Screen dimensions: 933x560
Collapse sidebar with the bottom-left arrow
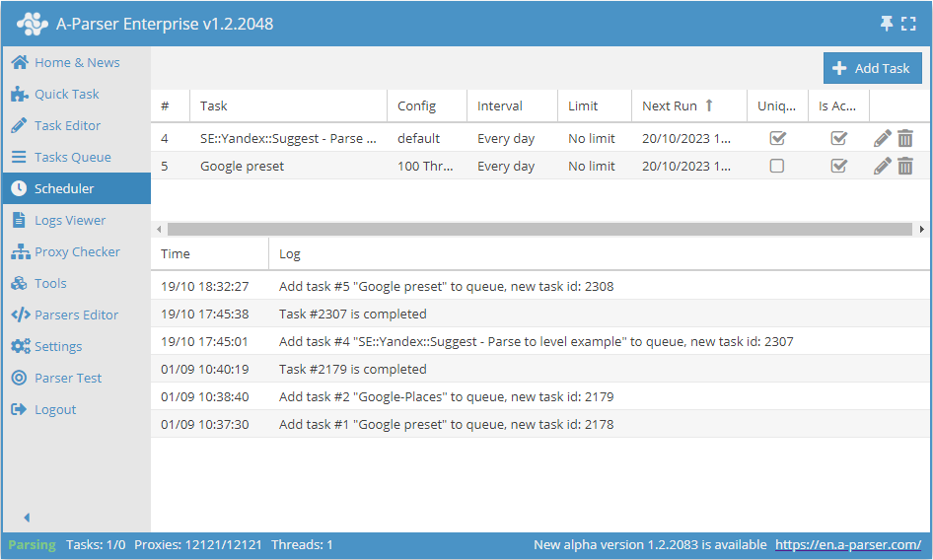click(27, 518)
